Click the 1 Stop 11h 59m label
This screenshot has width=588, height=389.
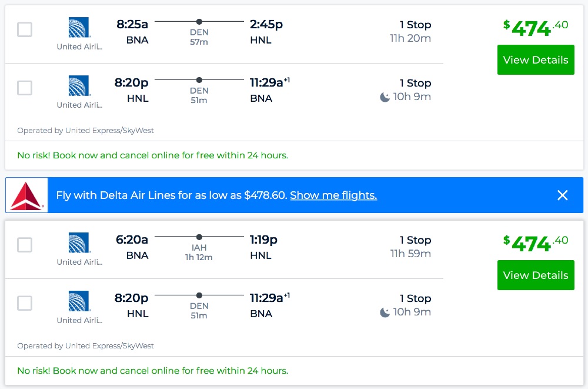[410, 247]
